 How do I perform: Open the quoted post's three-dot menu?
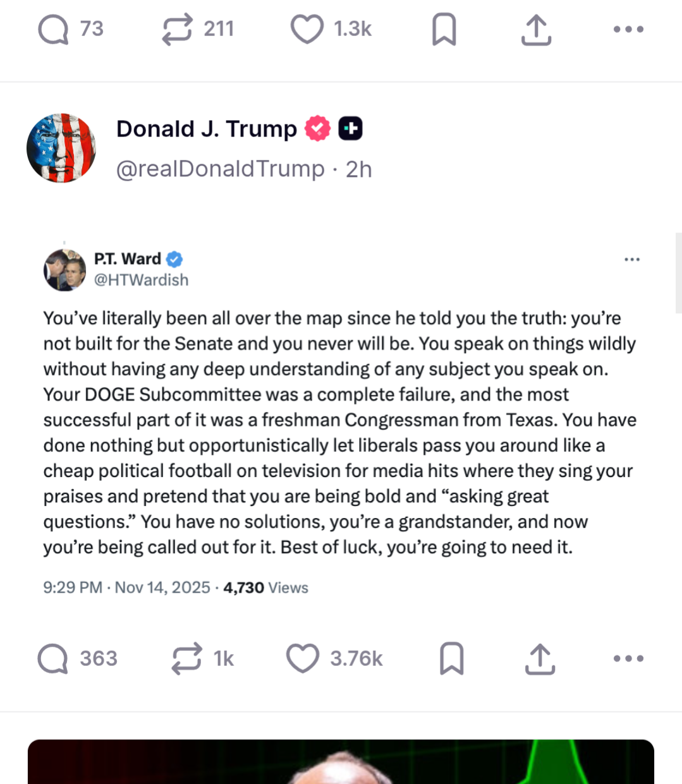pos(631,260)
